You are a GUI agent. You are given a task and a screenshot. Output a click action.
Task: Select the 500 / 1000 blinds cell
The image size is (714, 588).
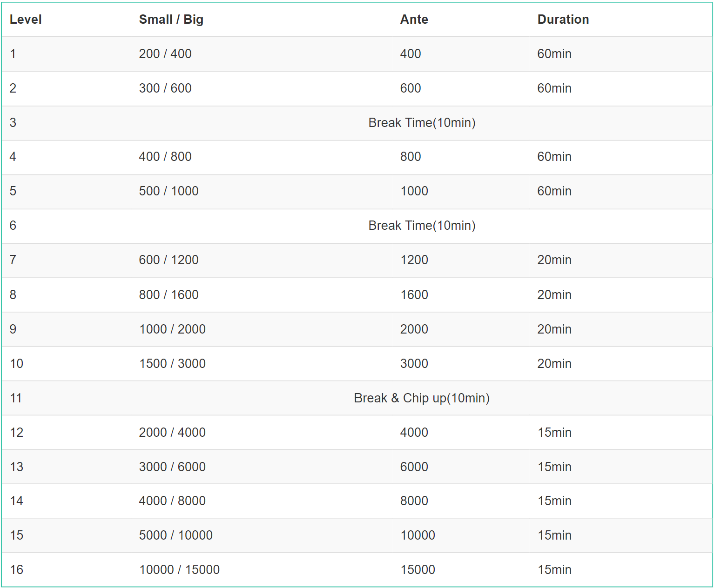tap(169, 191)
